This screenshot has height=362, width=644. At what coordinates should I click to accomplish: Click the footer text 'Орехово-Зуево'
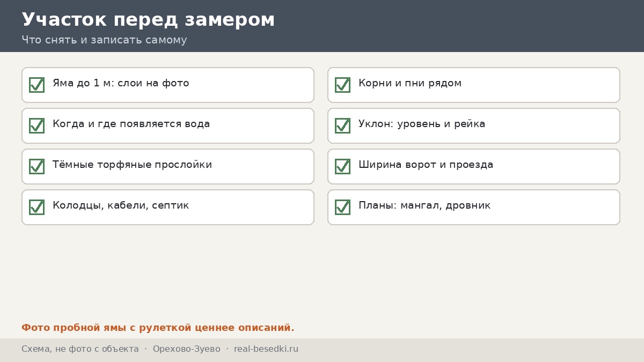pyautogui.click(x=186, y=349)
